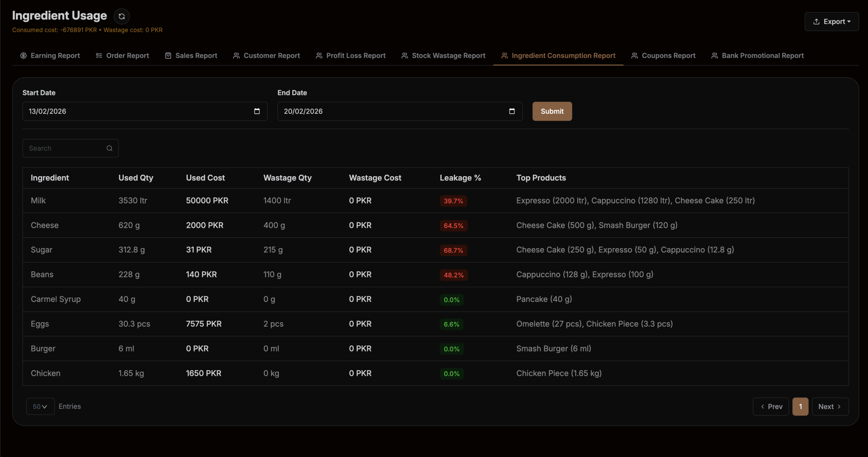Image resolution: width=868 pixels, height=457 pixels.
Task: Click the search magnifier icon
Action: 110,148
